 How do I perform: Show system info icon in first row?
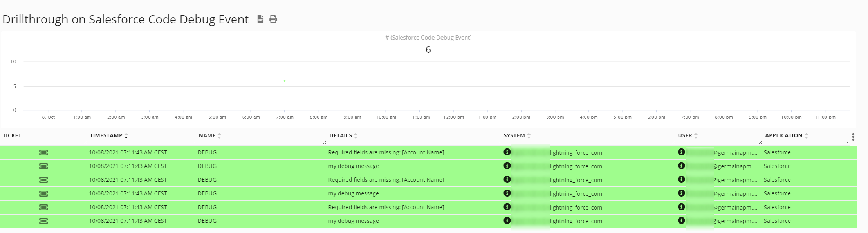[x=507, y=152]
